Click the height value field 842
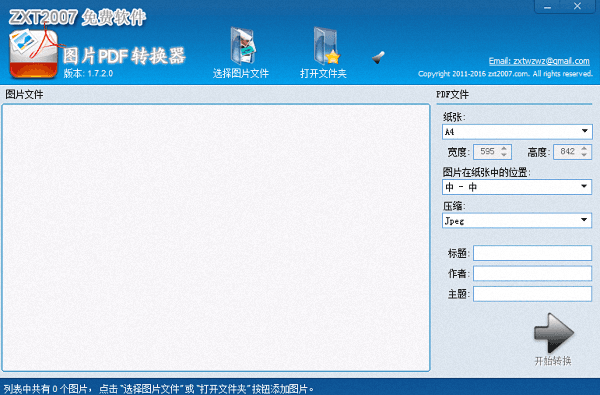 (567, 152)
